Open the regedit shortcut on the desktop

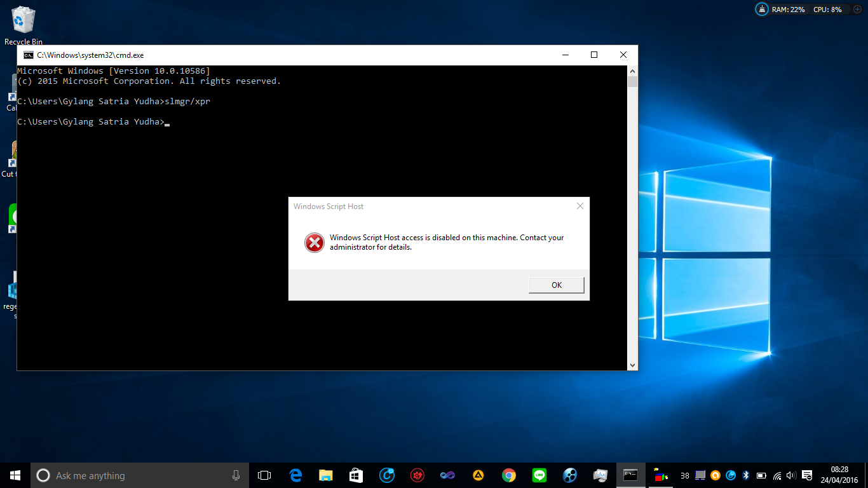(13, 289)
